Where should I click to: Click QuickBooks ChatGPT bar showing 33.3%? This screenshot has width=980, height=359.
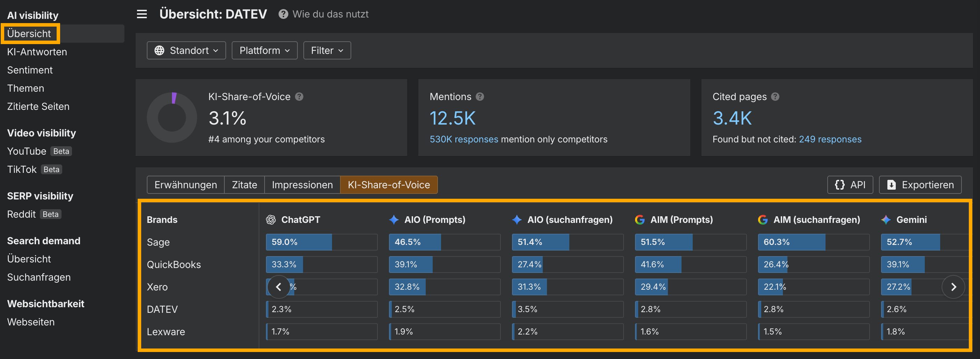point(322,265)
